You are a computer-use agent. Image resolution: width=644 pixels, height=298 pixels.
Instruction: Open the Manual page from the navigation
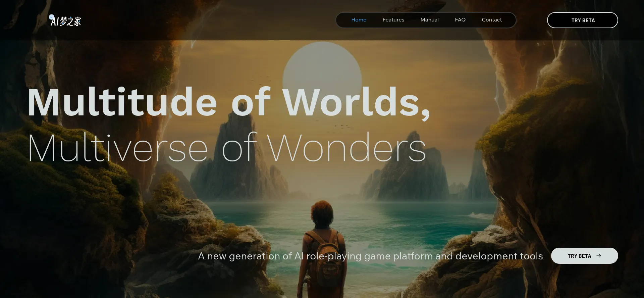coord(429,20)
